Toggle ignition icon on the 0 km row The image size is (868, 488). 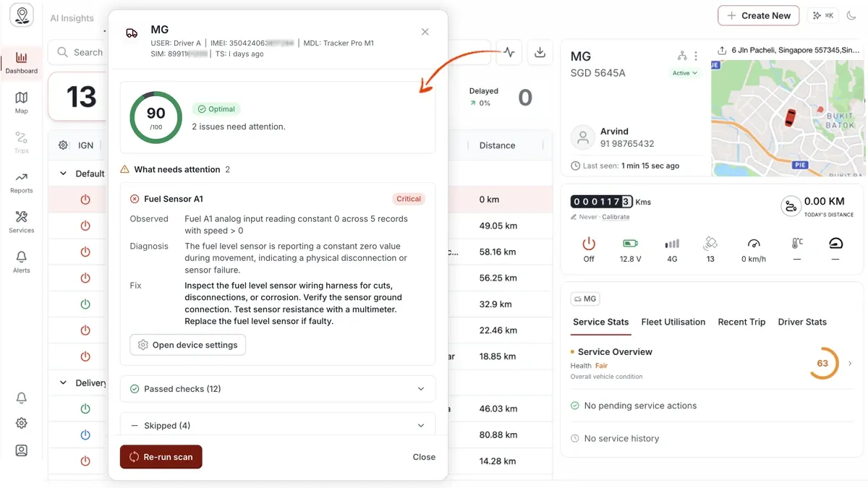[x=85, y=200]
